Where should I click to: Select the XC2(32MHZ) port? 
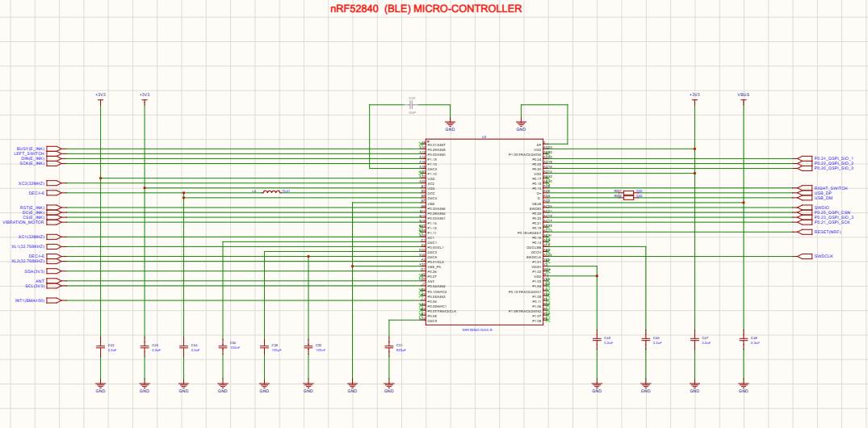pyautogui.click(x=54, y=183)
